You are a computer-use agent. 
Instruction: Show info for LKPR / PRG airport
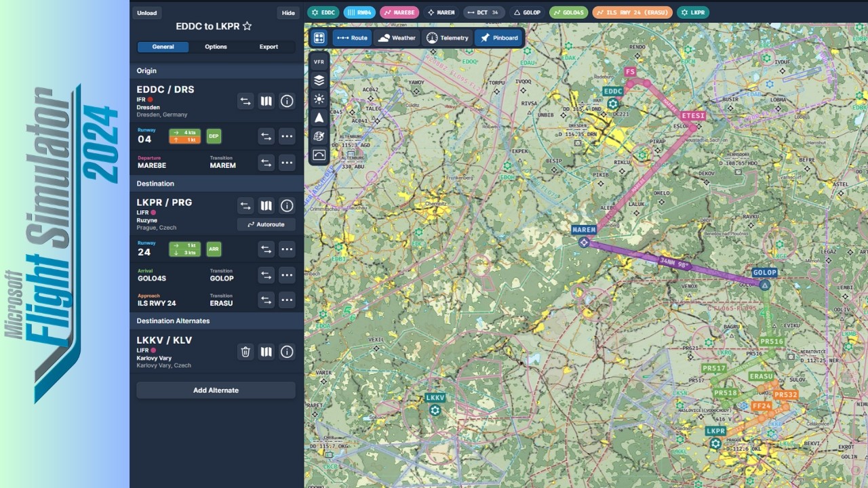(x=287, y=205)
